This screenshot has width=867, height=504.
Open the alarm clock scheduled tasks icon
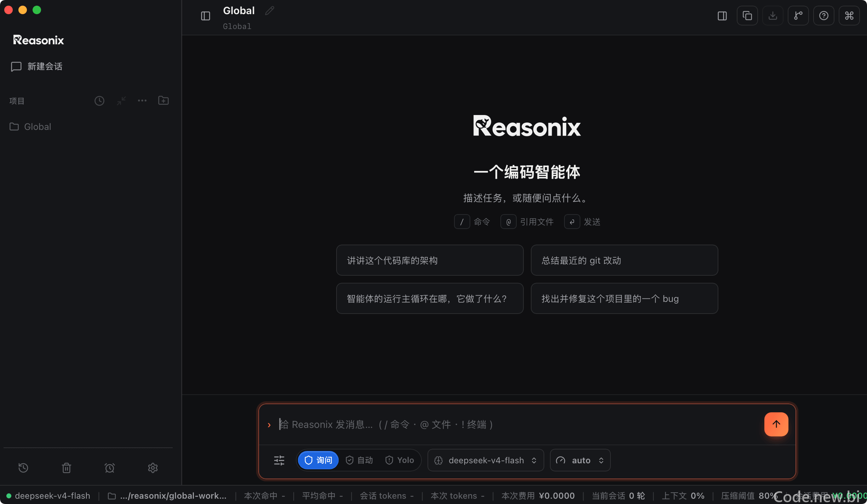click(x=110, y=468)
